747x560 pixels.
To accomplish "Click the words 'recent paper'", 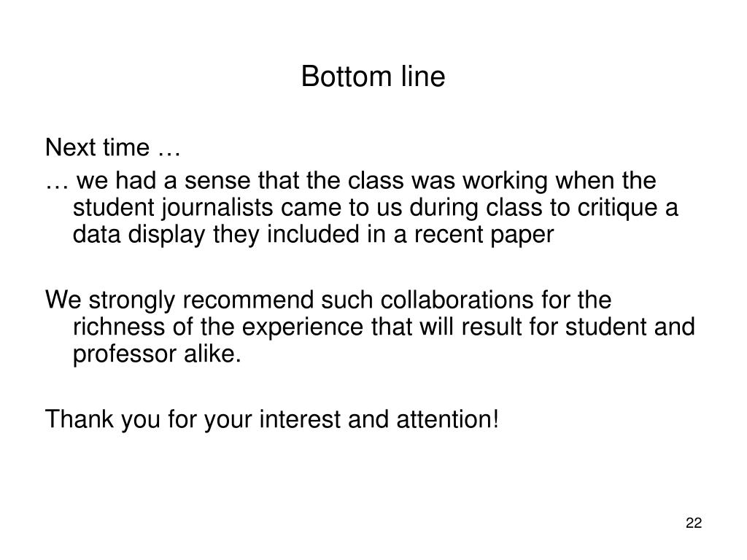I will (x=484, y=236).
